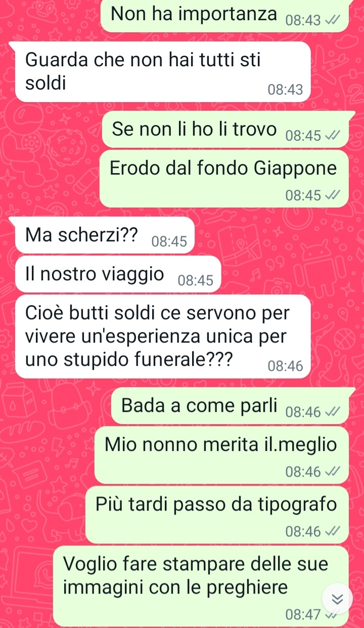Tap the checkmarks under "Erodo dal fondo Giappone"
Screen dimensions: 364x628
tap(333, 195)
